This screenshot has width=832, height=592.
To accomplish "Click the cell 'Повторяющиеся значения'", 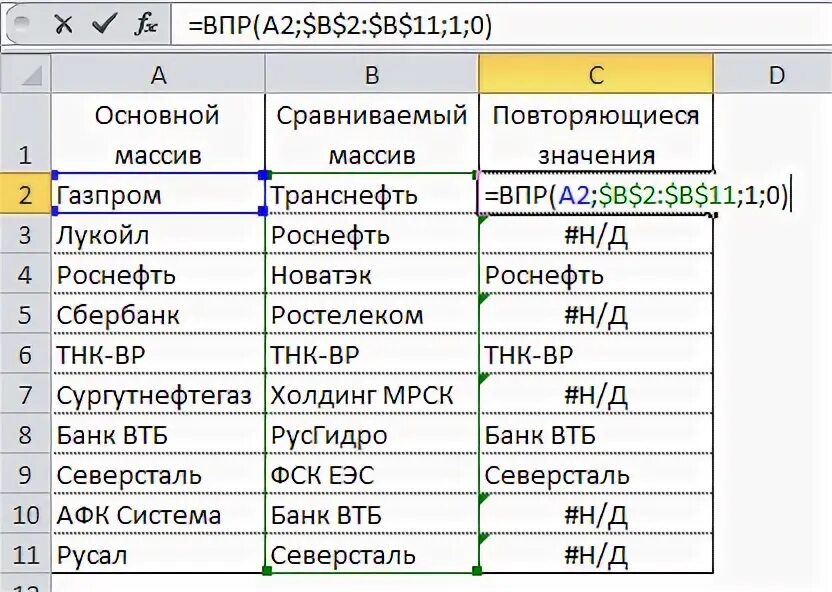I will [x=595, y=133].
